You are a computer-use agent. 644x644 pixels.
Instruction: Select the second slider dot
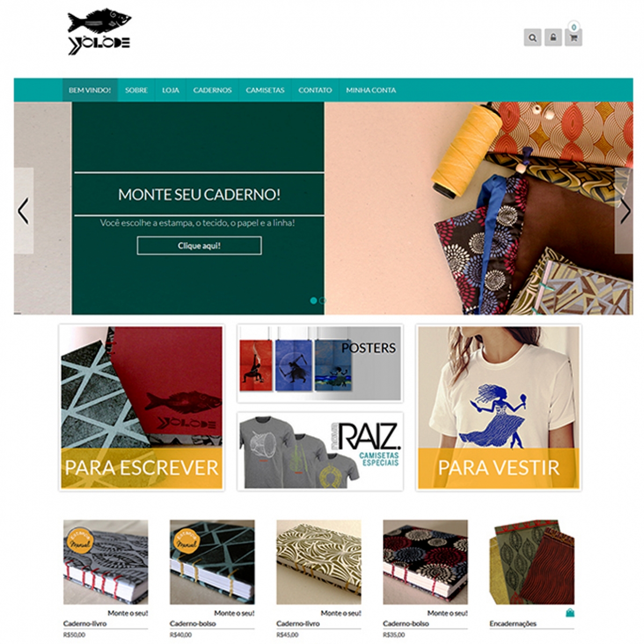tap(322, 301)
